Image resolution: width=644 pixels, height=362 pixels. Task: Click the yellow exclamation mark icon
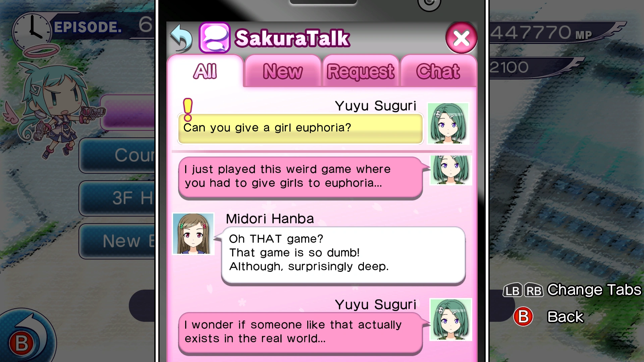coord(188,110)
